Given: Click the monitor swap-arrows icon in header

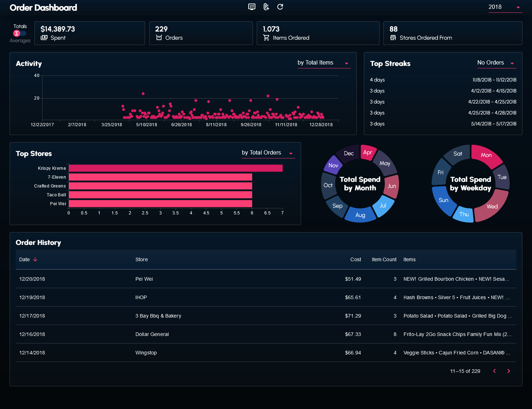Looking at the screenshot, I should [x=252, y=7].
